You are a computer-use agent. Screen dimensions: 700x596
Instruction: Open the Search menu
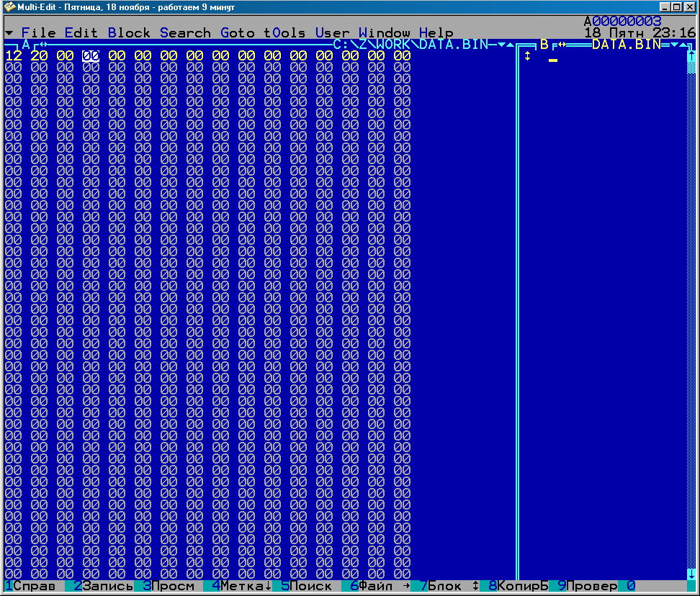[x=185, y=33]
